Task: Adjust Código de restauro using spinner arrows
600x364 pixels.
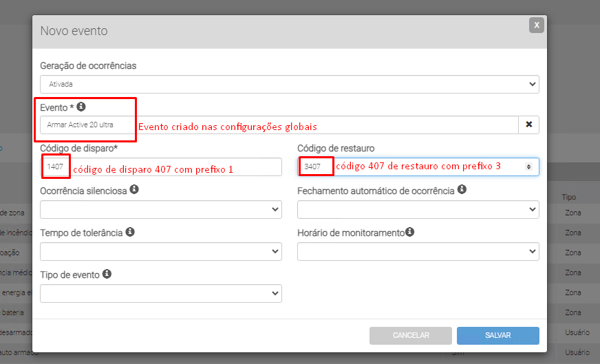Action: [528, 167]
